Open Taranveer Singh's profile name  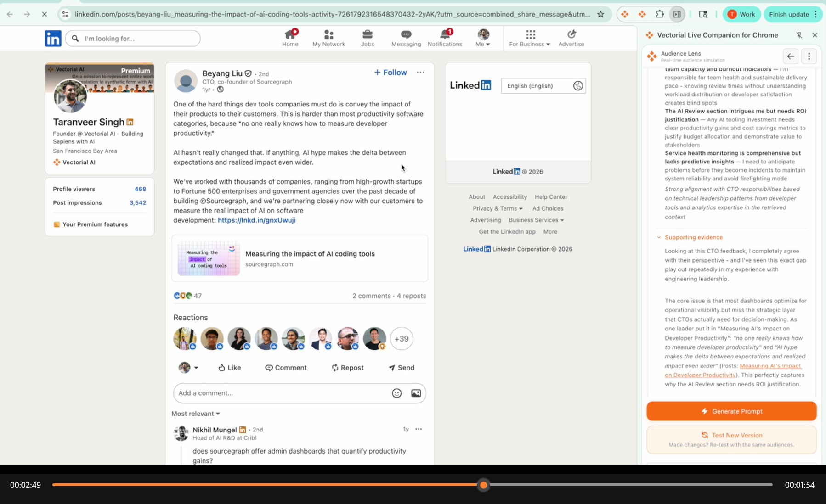[89, 122]
